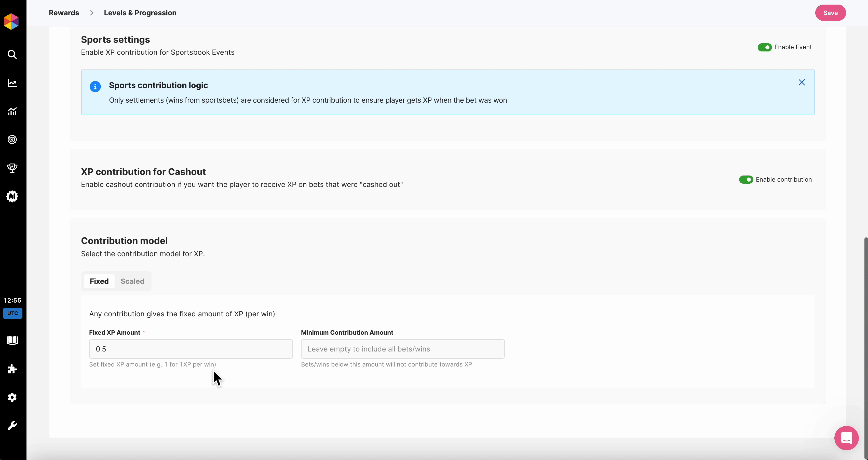Select the Fixed contribution model tab
Image resolution: width=868 pixels, height=460 pixels.
click(x=99, y=281)
